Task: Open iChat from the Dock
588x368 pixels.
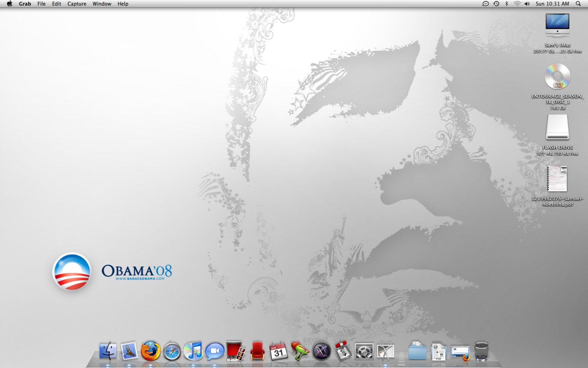Action: tap(215, 351)
